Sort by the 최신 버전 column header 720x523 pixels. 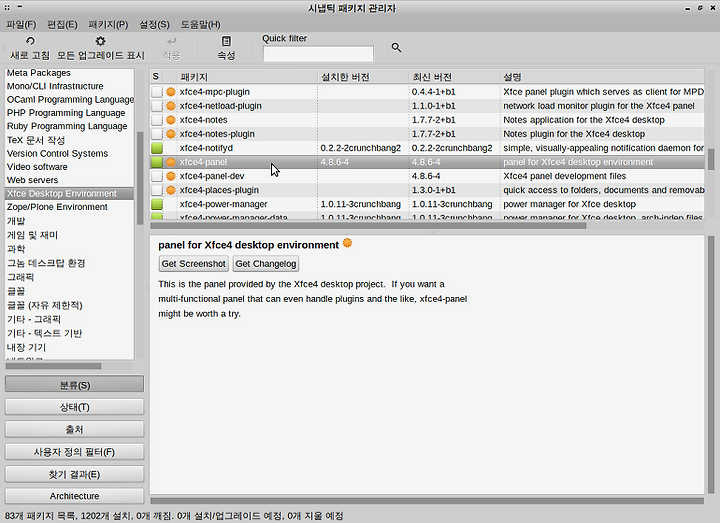coord(454,77)
